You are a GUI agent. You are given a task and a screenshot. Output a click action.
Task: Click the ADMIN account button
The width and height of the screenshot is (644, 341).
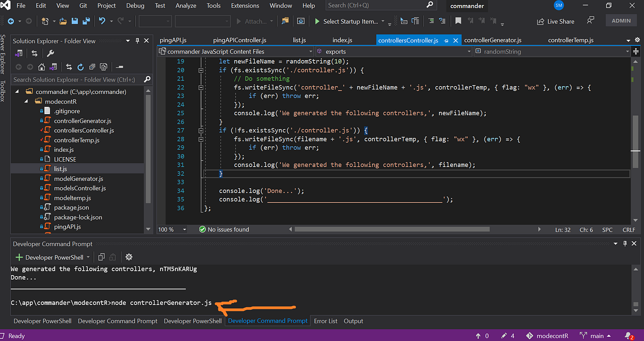pos(621,20)
